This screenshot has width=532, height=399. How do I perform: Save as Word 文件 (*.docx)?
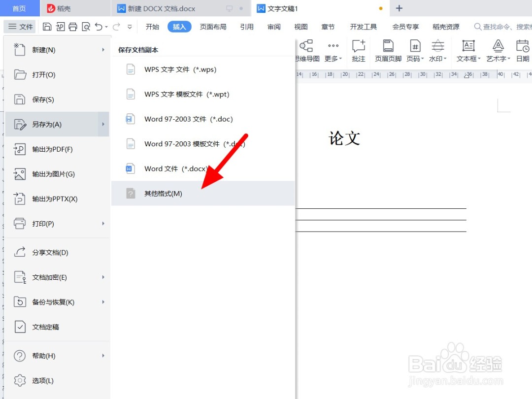click(203, 168)
